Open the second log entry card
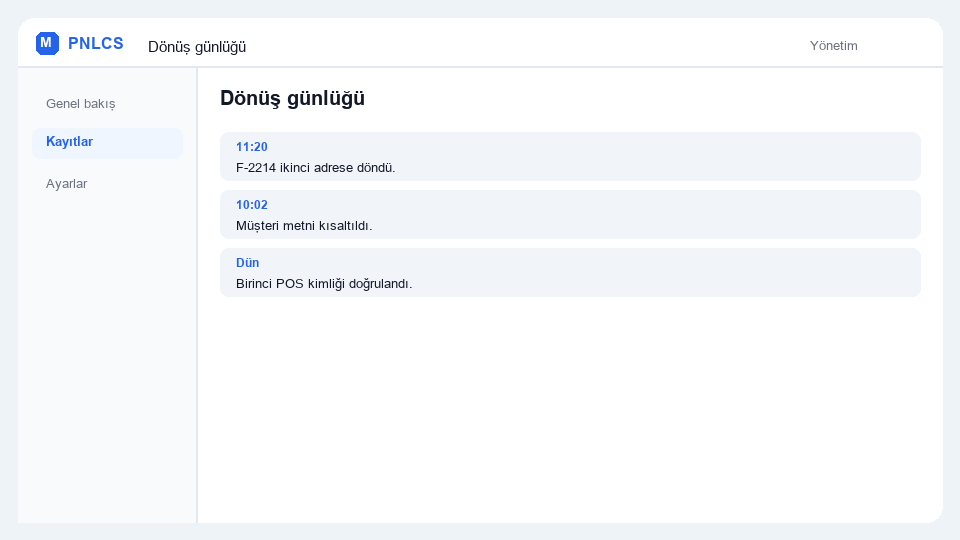Image resolution: width=960 pixels, height=540 pixels. (x=570, y=214)
